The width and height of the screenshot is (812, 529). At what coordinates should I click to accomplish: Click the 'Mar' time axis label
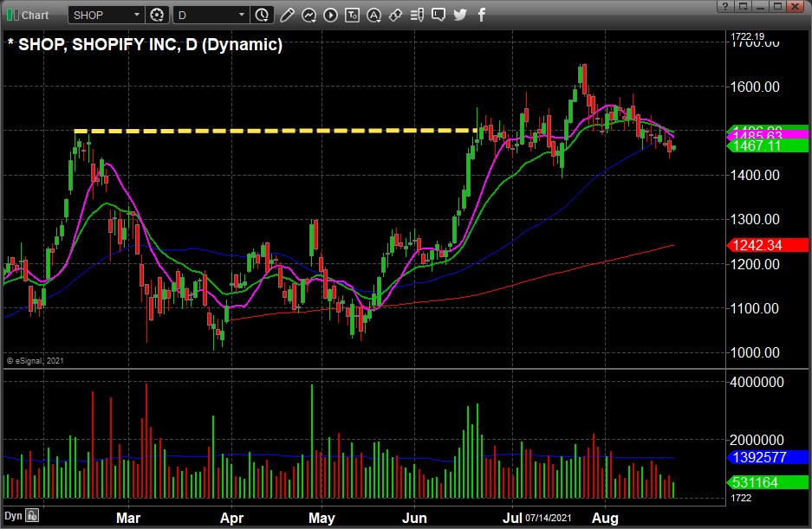coord(128,518)
